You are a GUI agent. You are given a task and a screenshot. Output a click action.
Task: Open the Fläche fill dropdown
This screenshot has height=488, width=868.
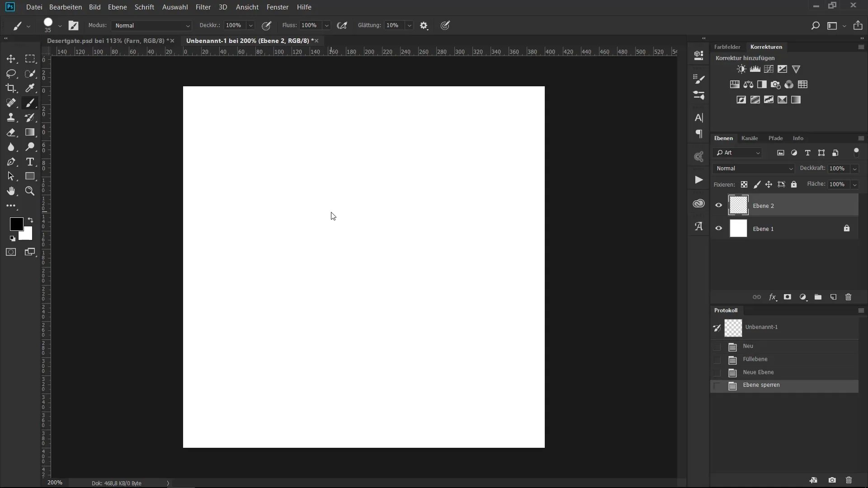854,184
